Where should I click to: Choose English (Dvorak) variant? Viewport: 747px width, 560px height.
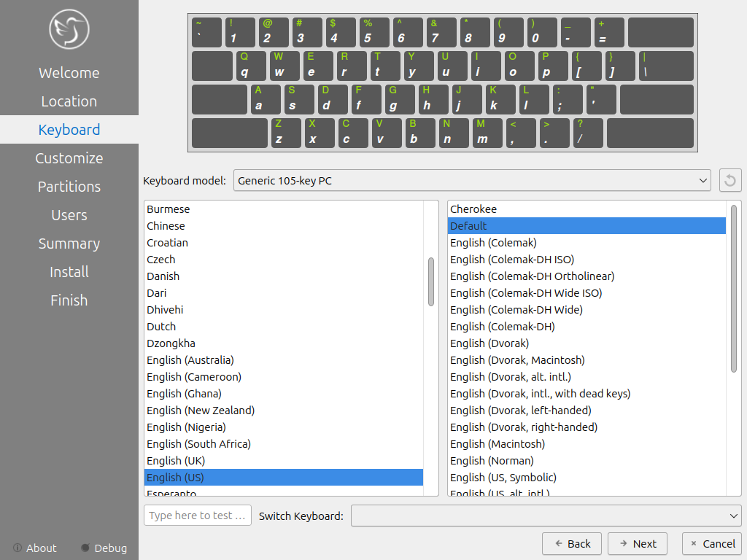tap(489, 343)
